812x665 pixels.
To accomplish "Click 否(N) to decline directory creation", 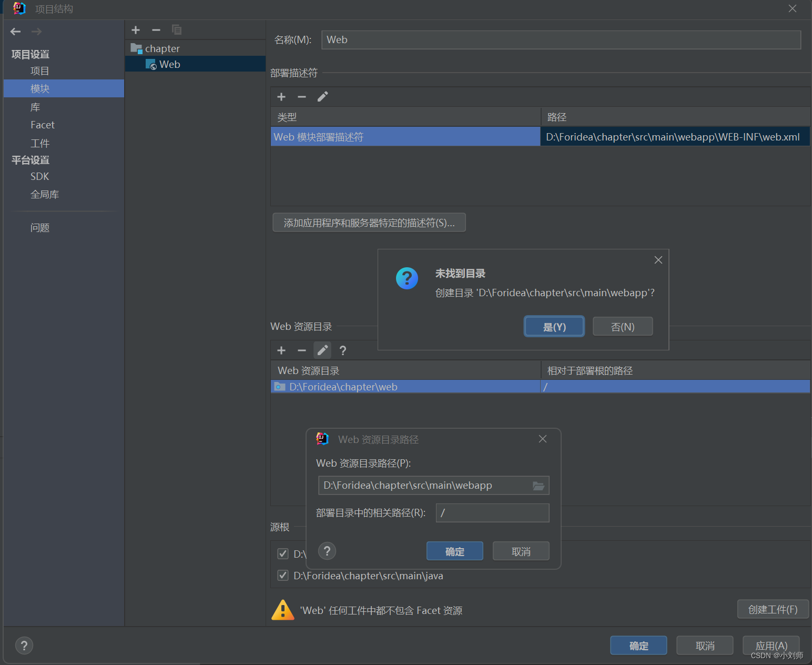I will pyautogui.click(x=623, y=327).
